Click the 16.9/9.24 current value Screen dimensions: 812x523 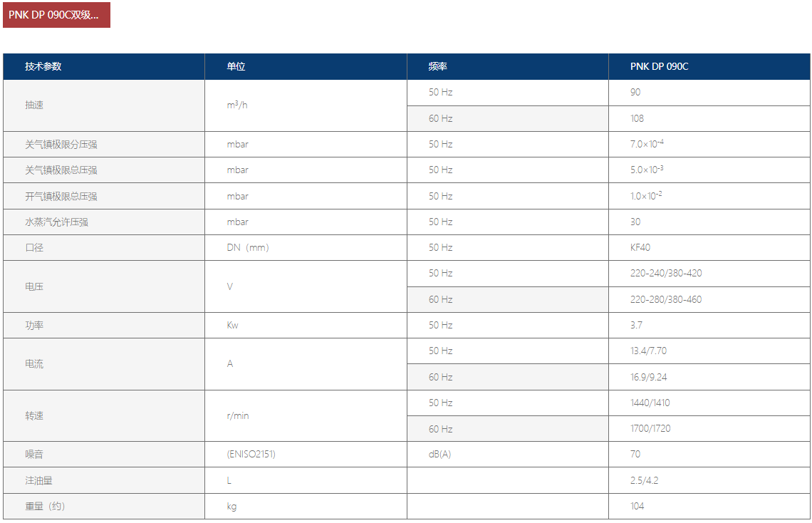click(648, 377)
